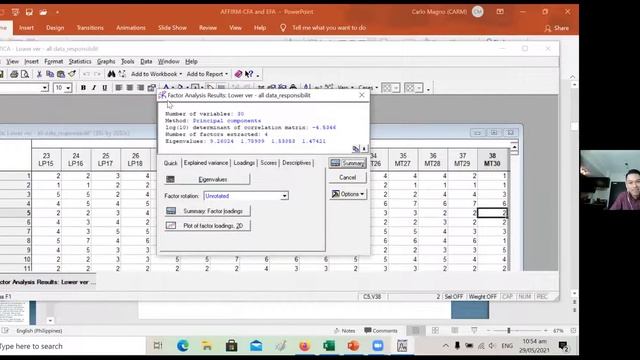Open PowerPoint Transitions ribbon tab
This screenshot has width=640, height=360.
[90, 28]
